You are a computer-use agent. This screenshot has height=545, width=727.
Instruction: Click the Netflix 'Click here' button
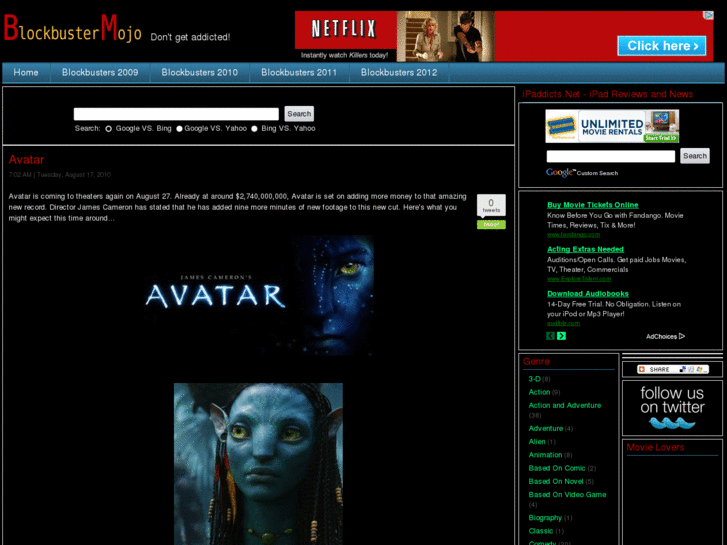coord(662,46)
